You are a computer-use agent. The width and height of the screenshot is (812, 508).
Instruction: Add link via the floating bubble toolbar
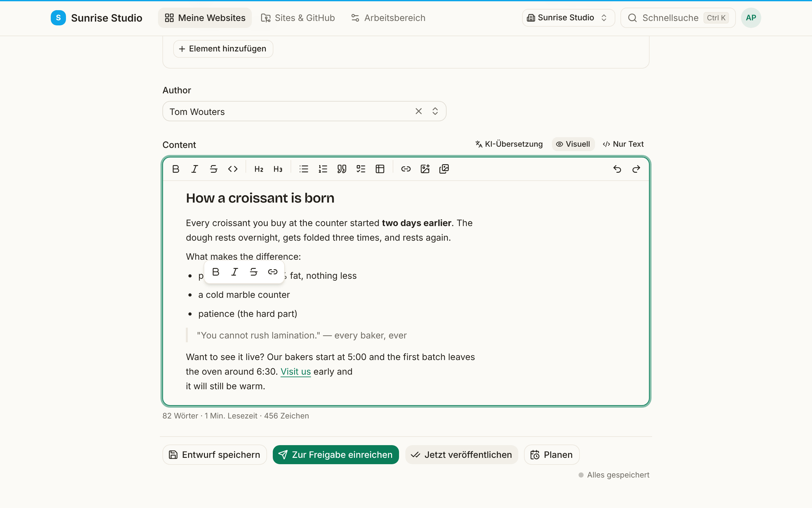point(273,272)
